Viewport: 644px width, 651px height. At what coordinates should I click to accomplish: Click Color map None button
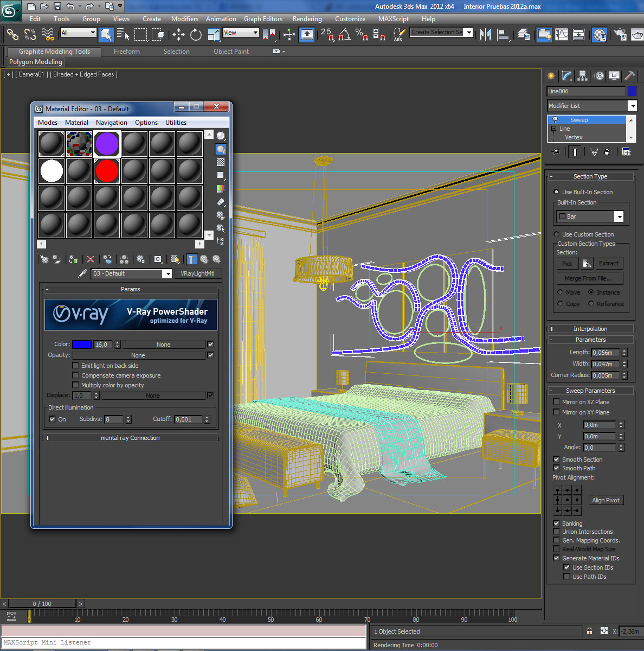tap(163, 344)
